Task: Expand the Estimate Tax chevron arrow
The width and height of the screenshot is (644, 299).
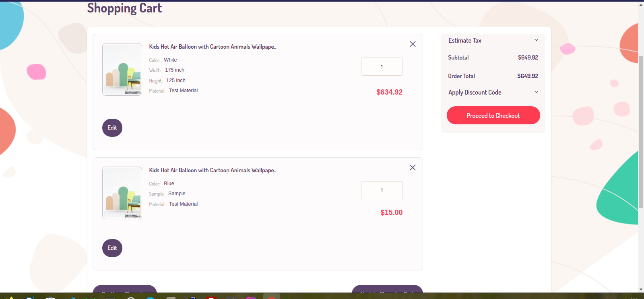Action: 536,40
